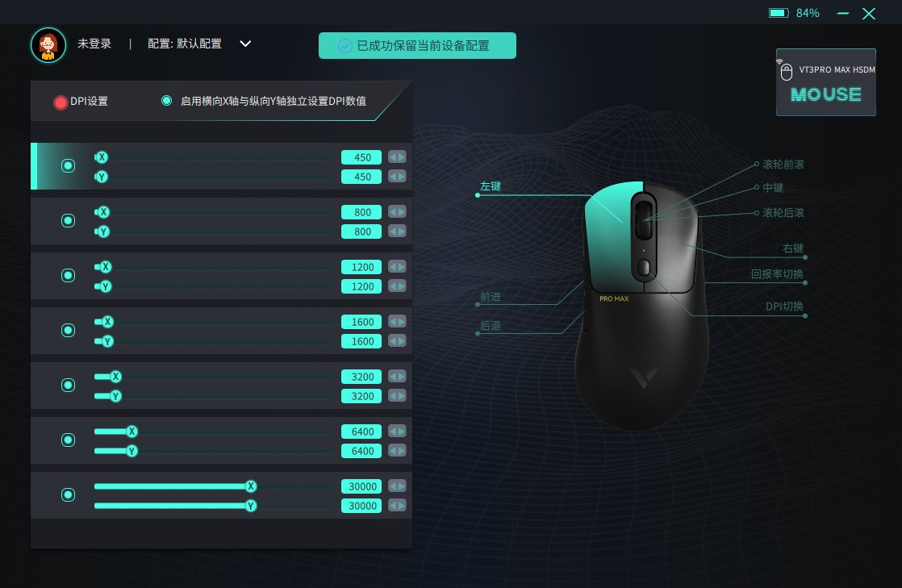The height and width of the screenshot is (588, 902).
Task: Toggle independent X and Y axis DPI option
Action: coord(166,101)
